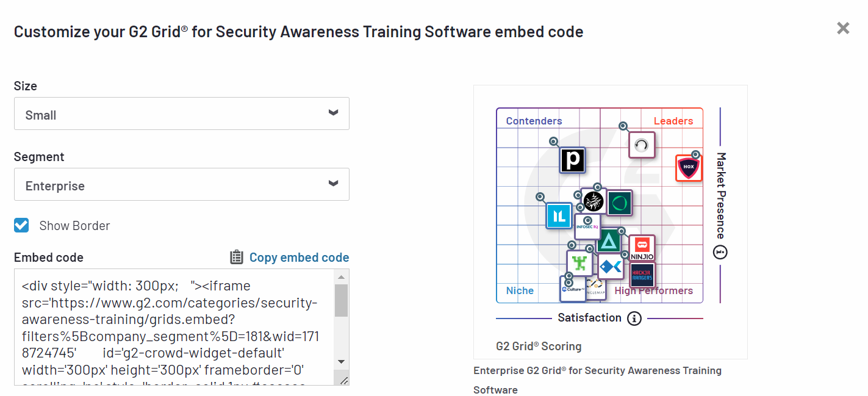
Task: Open the Satisfaction info icon
Action: pos(634,318)
